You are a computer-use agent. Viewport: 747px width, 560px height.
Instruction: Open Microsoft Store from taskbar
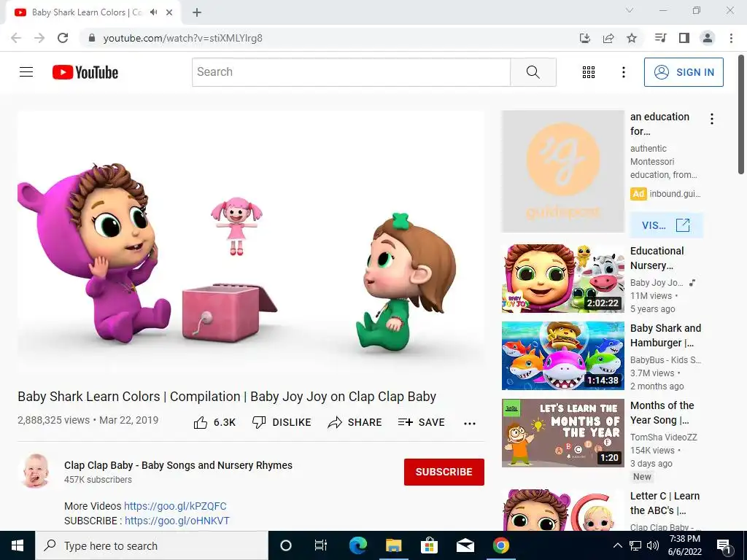(429, 545)
